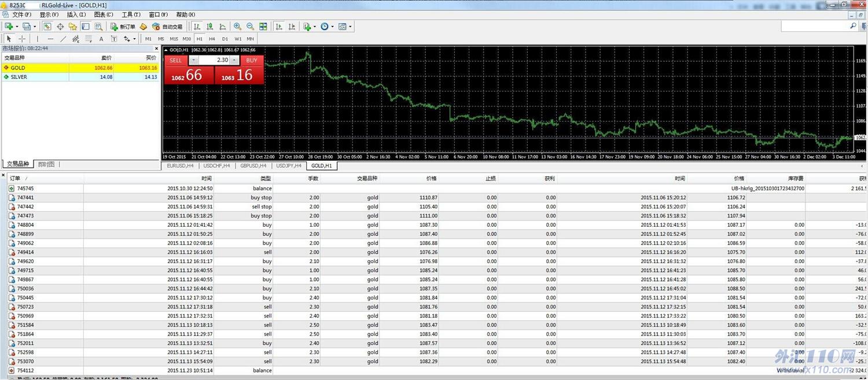
Task: Zoom in on the chart
Action: tap(237, 27)
